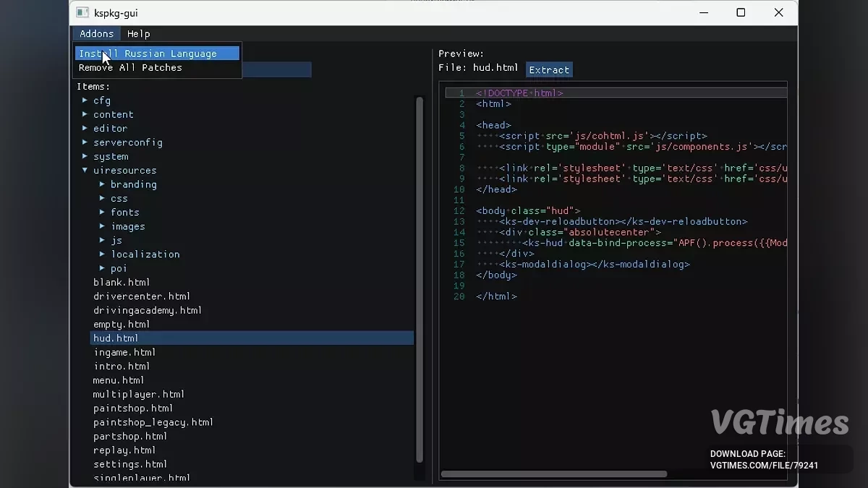
Task: Click the kspkg-gui title bar app icon
Action: click(82, 12)
